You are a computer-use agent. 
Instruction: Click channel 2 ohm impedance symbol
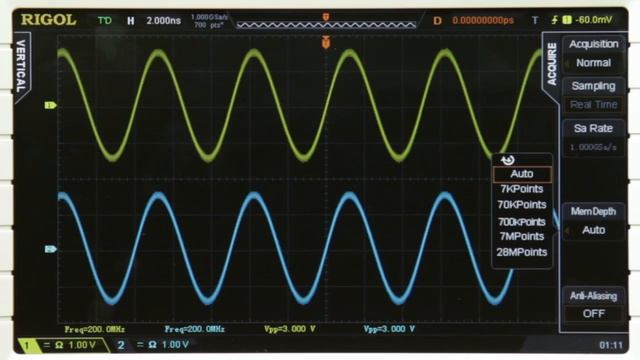click(x=153, y=345)
